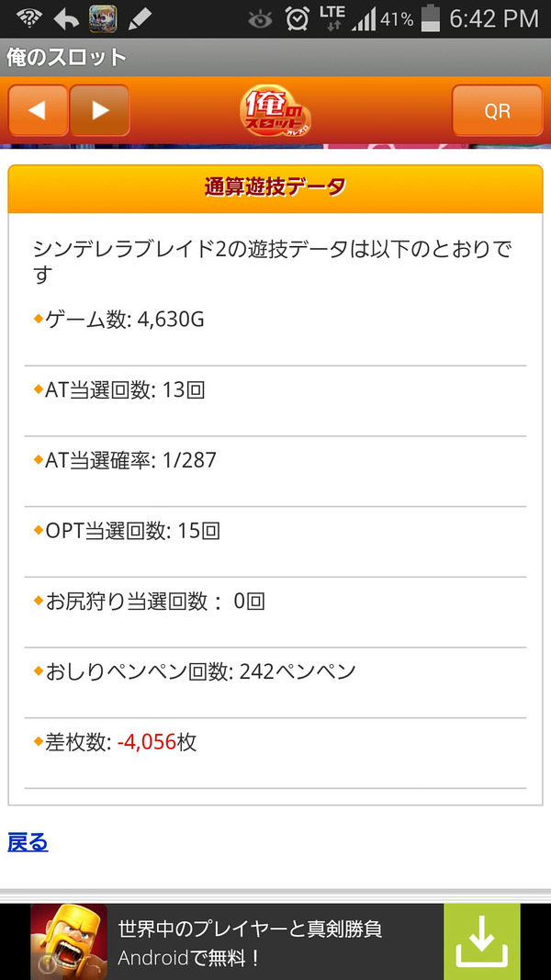Select the ゲーム数 4,630G row
Viewport: 551px width, 980px height.
pos(275,331)
